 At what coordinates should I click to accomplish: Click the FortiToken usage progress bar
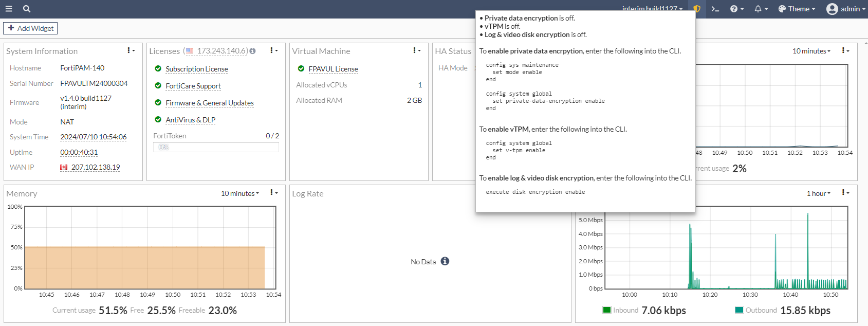(x=216, y=147)
